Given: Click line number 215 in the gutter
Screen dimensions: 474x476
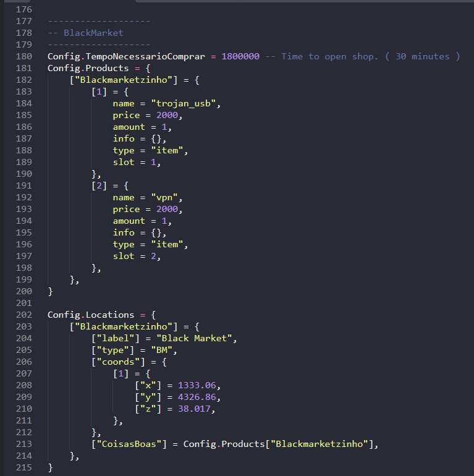Looking at the screenshot, I should (x=24, y=467).
